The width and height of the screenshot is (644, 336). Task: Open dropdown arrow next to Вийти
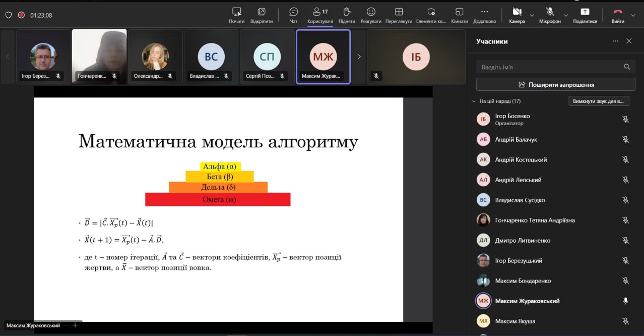click(634, 15)
